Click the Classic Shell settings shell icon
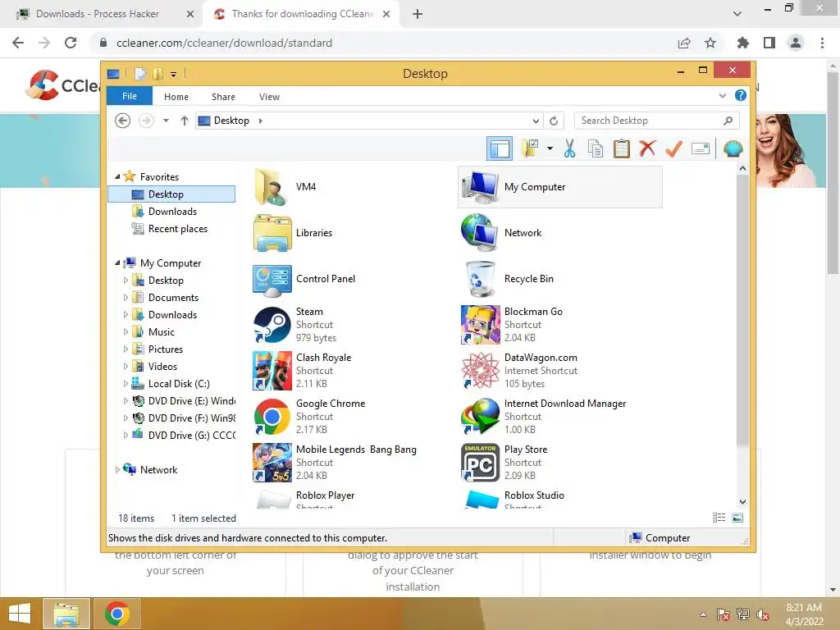Screen dimensions: 840x630 tap(733, 148)
